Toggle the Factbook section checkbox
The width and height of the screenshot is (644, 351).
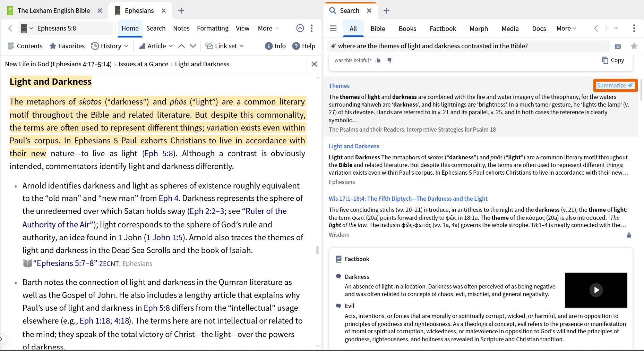point(339,259)
